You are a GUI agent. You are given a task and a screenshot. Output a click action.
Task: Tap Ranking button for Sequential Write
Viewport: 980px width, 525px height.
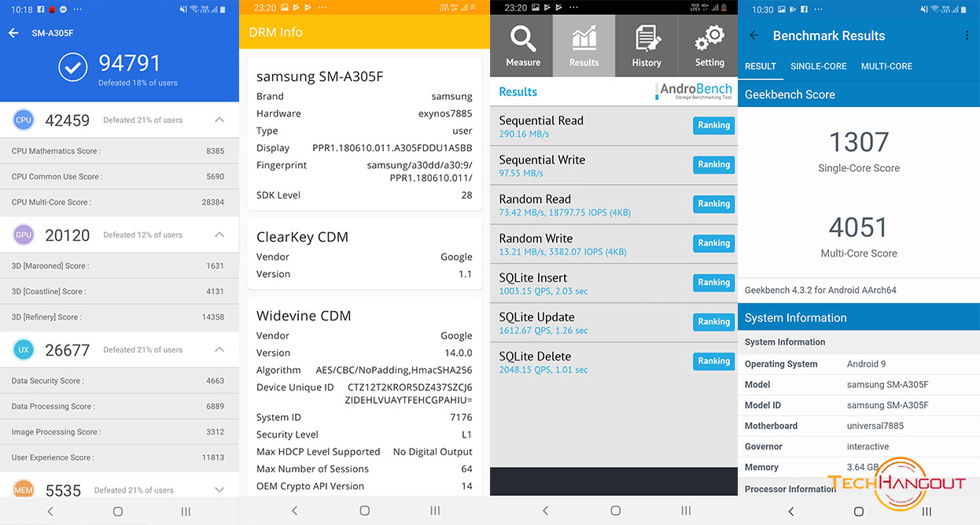coord(714,165)
